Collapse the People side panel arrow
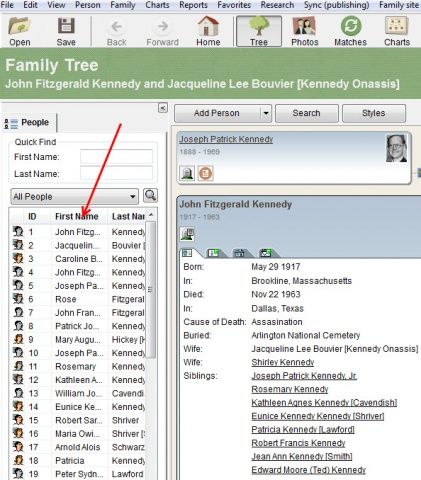 point(163,108)
